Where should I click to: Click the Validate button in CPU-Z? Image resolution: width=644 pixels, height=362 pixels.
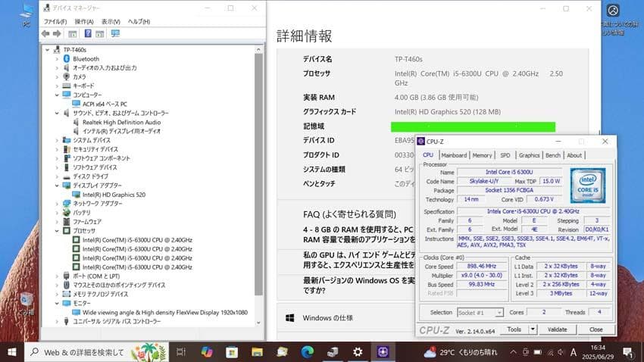click(558, 329)
